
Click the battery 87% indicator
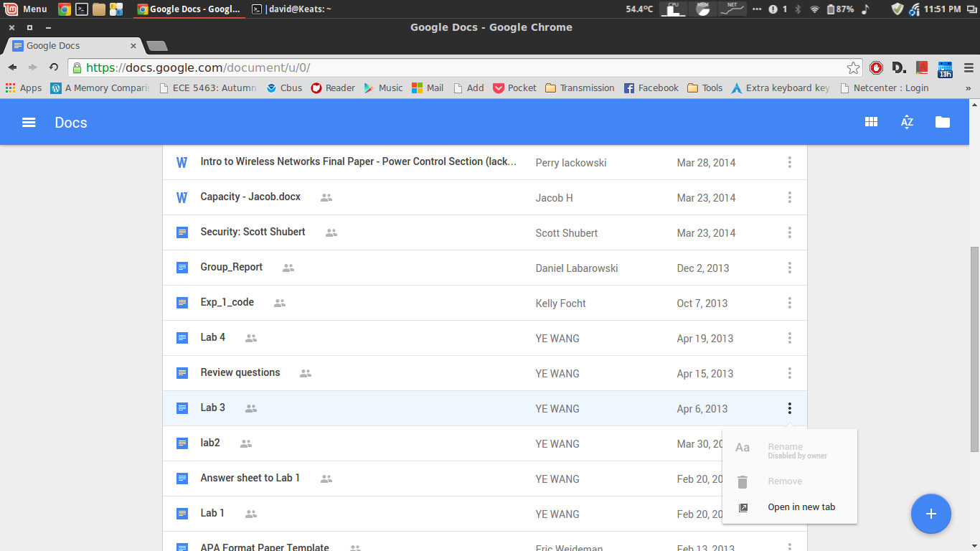coord(840,9)
